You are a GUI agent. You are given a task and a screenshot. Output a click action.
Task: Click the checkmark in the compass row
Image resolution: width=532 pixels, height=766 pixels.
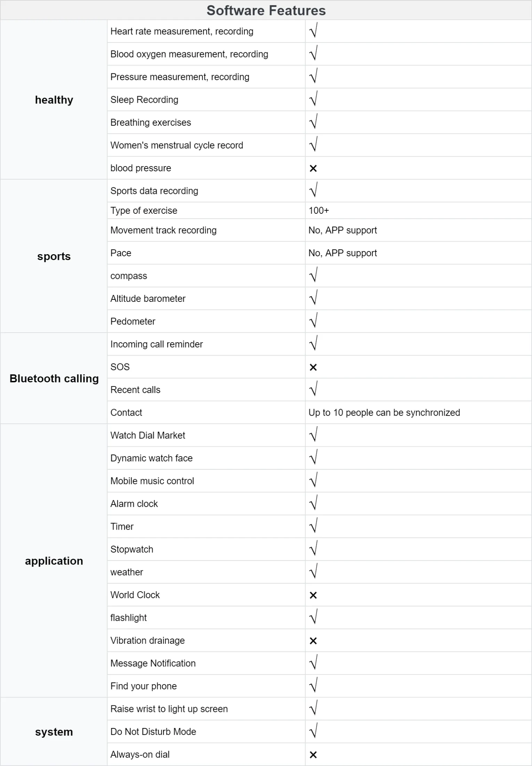pyautogui.click(x=313, y=275)
